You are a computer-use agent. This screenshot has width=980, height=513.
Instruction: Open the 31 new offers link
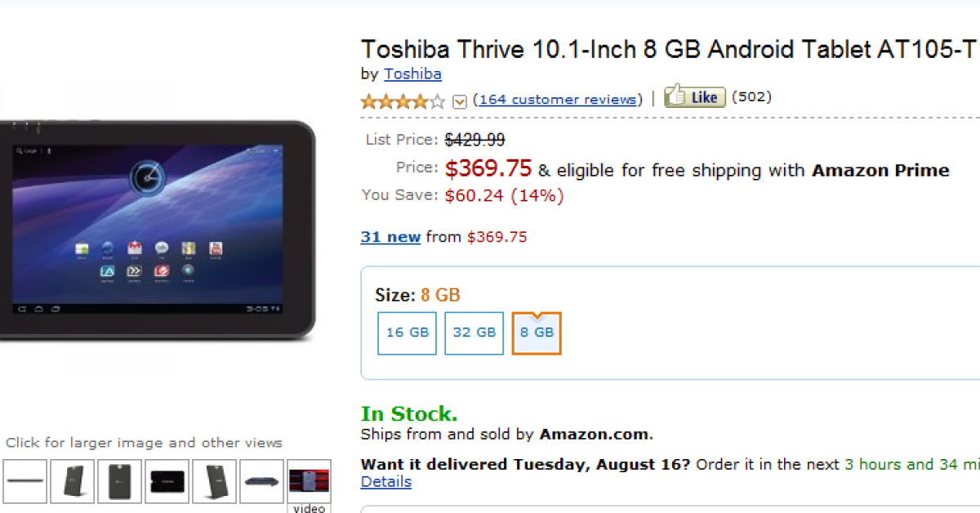click(x=390, y=237)
